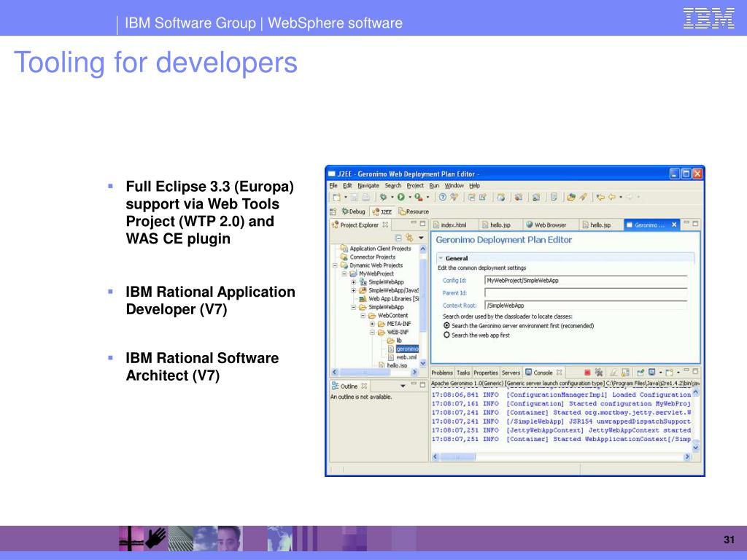The image size is (747, 560).
Task: Maximize the Outline panel
Action: (422, 385)
